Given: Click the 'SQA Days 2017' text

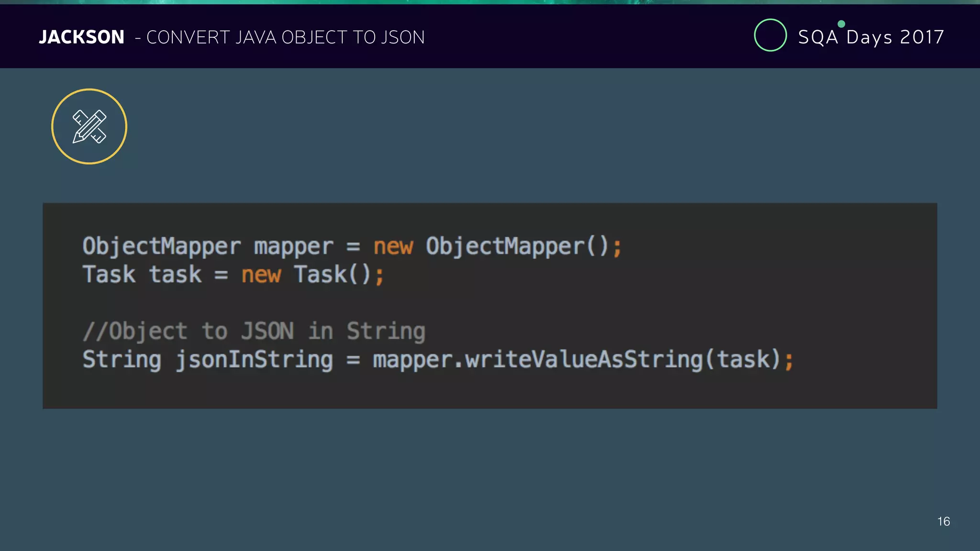Looking at the screenshot, I should [x=871, y=37].
